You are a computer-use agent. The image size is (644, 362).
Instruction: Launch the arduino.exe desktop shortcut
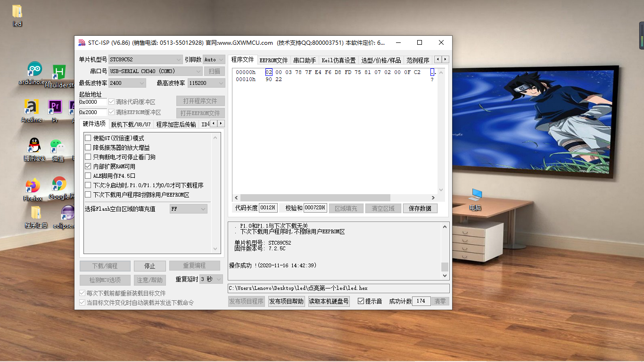tap(34, 73)
